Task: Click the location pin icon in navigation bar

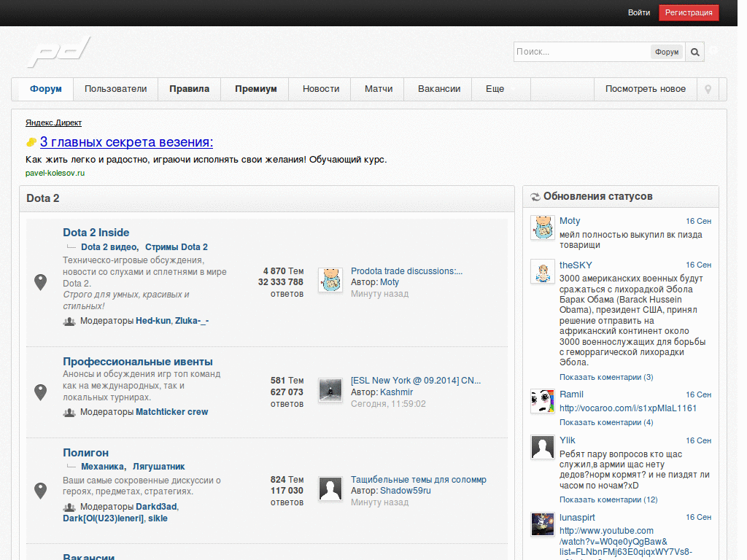Action: [707, 89]
